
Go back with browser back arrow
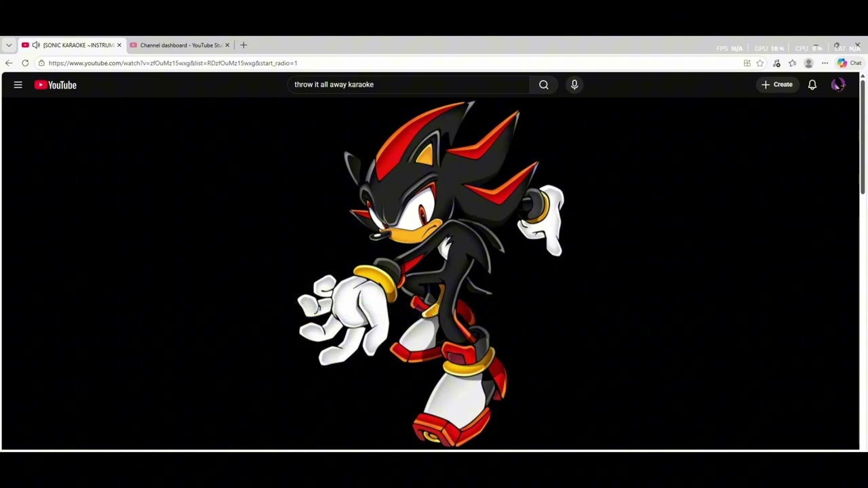[x=9, y=63]
